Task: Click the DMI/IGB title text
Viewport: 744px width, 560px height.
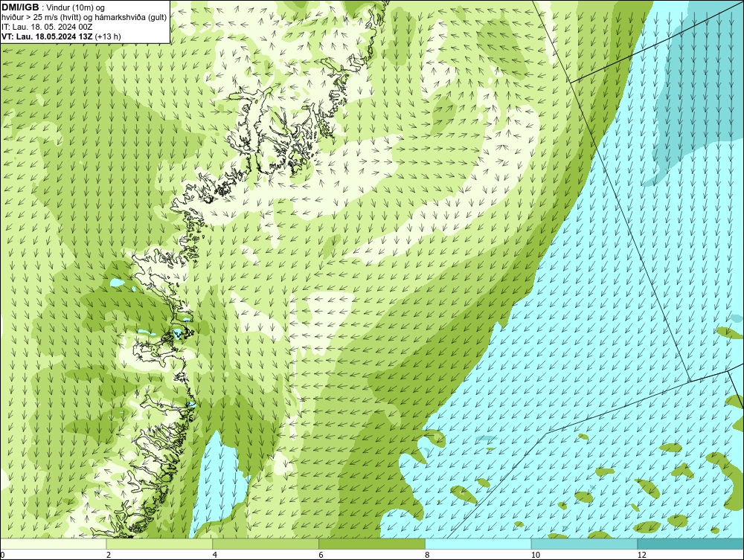Action: click(20, 7)
